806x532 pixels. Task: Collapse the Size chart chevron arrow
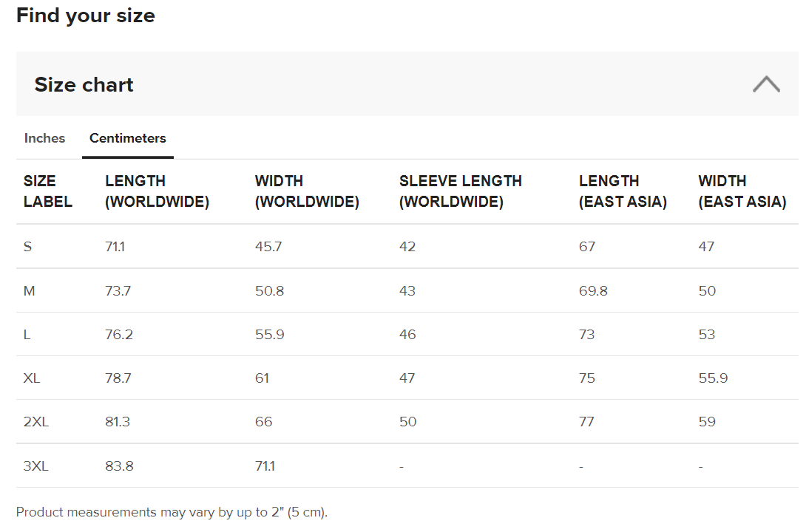(766, 84)
